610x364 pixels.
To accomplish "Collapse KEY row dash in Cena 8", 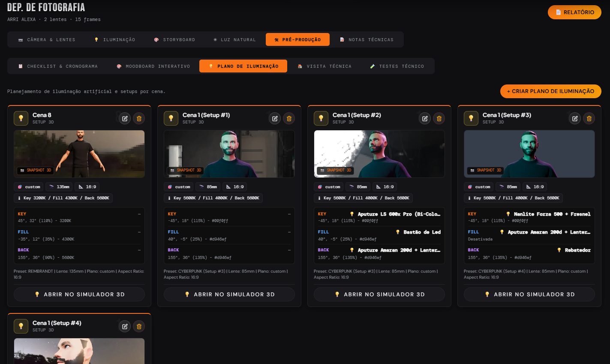I will point(139,214).
